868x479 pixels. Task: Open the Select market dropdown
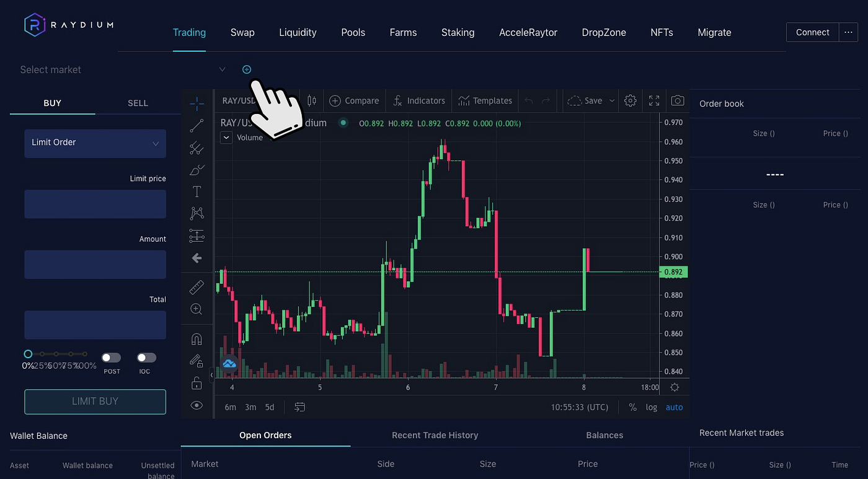click(x=123, y=69)
